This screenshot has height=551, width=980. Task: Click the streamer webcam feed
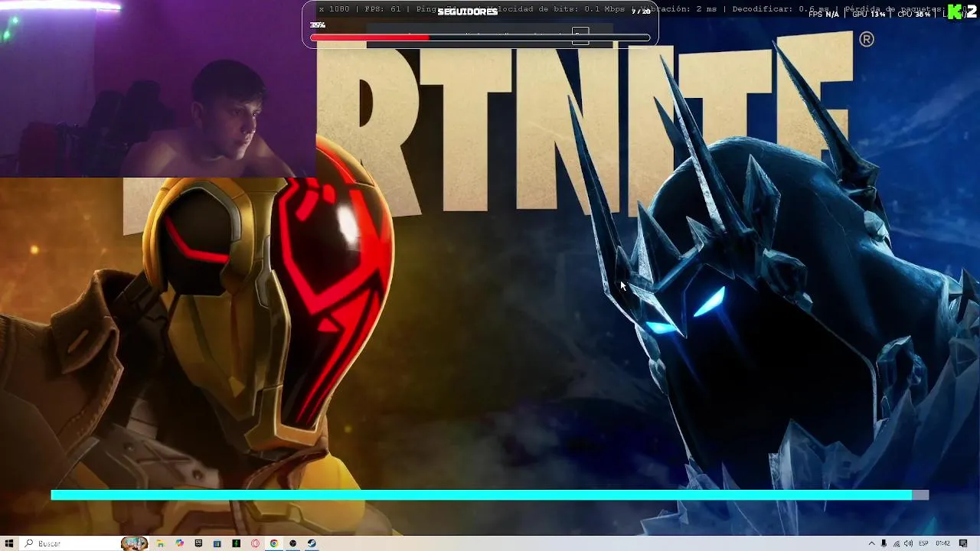click(x=158, y=89)
